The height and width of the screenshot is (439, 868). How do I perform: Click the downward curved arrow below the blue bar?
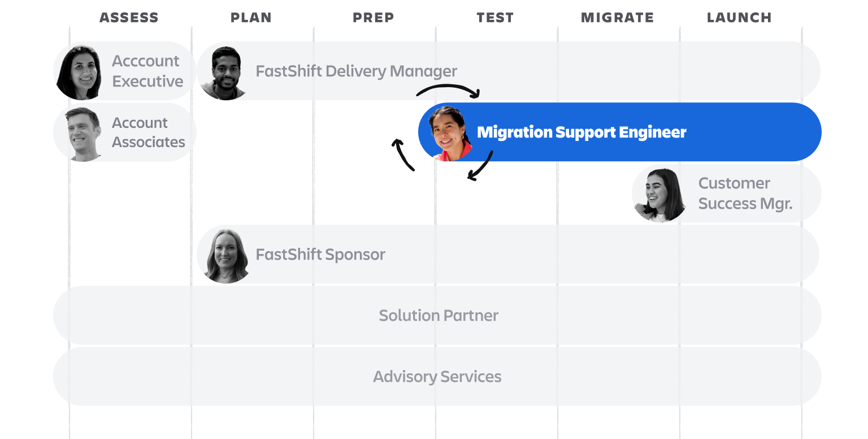[480, 166]
